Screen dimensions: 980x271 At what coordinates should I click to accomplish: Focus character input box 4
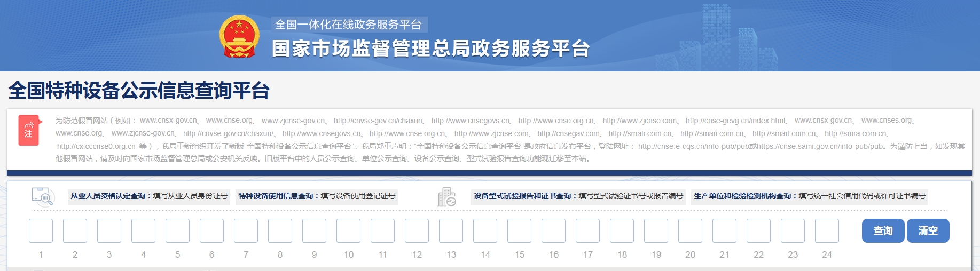point(143,230)
